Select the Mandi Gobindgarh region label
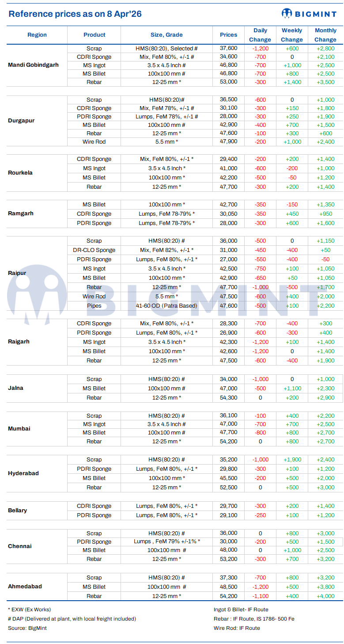The width and height of the screenshot is (344, 644). (x=33, y=65)
